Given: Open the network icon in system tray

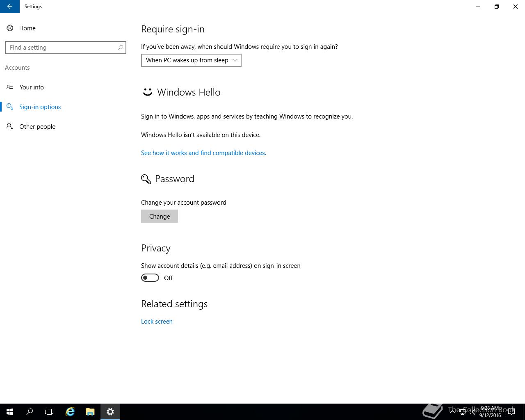Looking at the screenshot, I should 462,412.
